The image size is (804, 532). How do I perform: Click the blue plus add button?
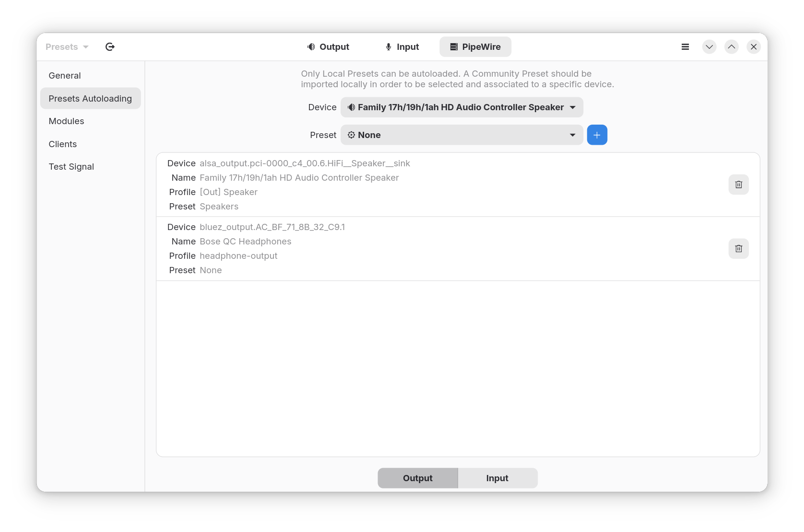tap(597, 135)
